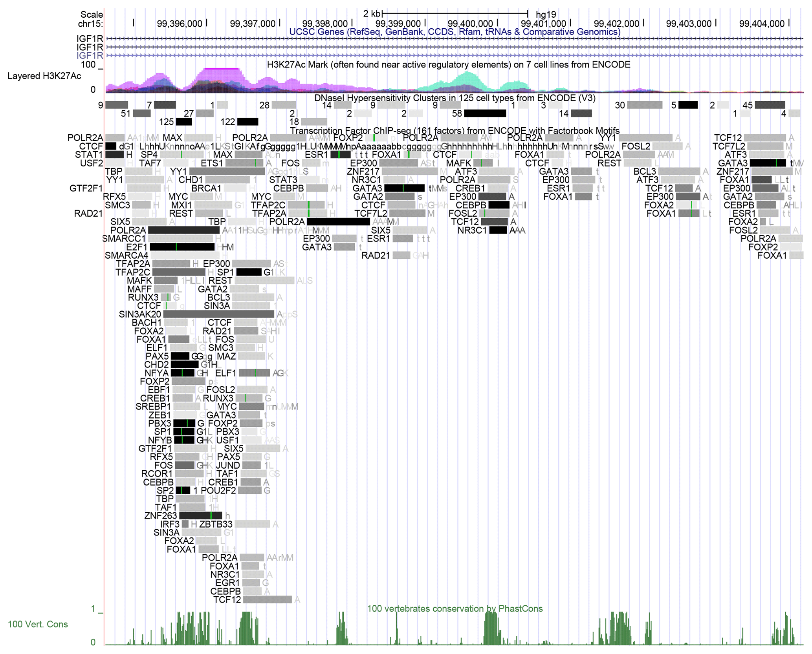Select the SIN3AK20 transcription factor bar
This screenshot has width=812, height=654.
coord(218,314)
